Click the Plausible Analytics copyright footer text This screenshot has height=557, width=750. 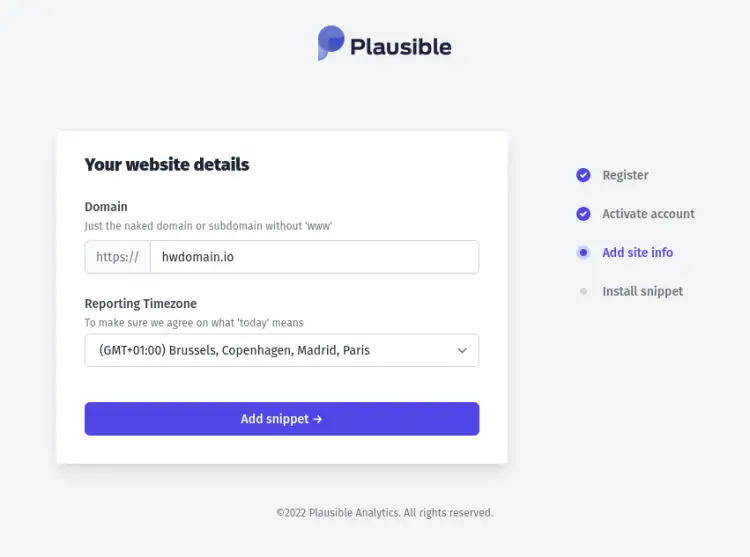(x=384, y=513)
